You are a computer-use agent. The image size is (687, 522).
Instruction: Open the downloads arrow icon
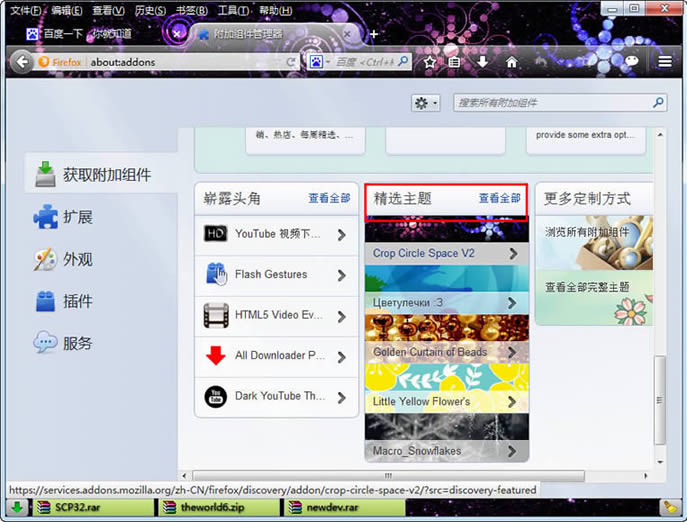pyautogui.click(x=482, y=62)
